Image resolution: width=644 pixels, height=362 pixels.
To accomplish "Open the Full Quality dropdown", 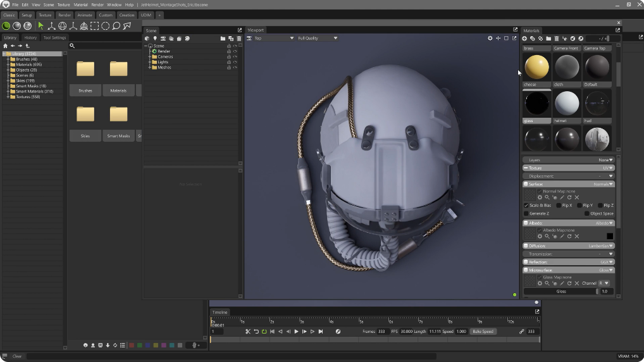I will tap(318, 39).
